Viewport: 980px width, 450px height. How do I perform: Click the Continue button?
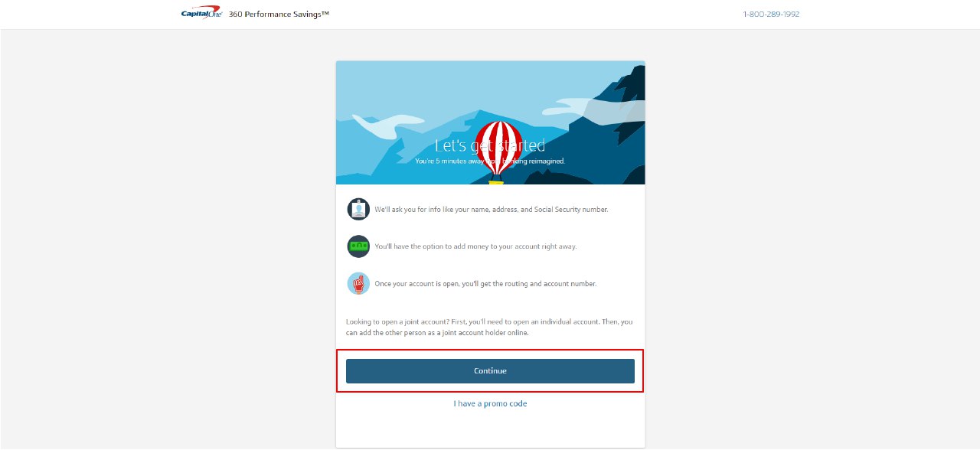tap(490, 370)
